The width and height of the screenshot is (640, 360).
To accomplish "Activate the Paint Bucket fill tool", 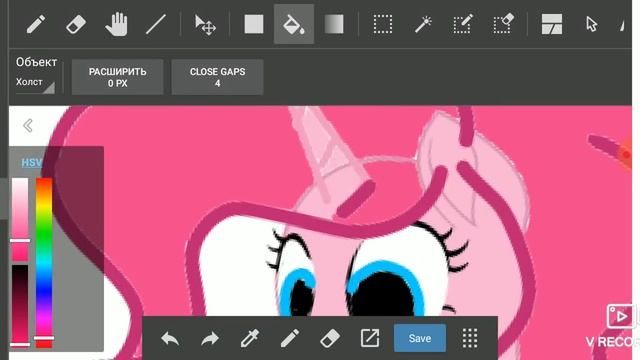I will coord(294,24).
